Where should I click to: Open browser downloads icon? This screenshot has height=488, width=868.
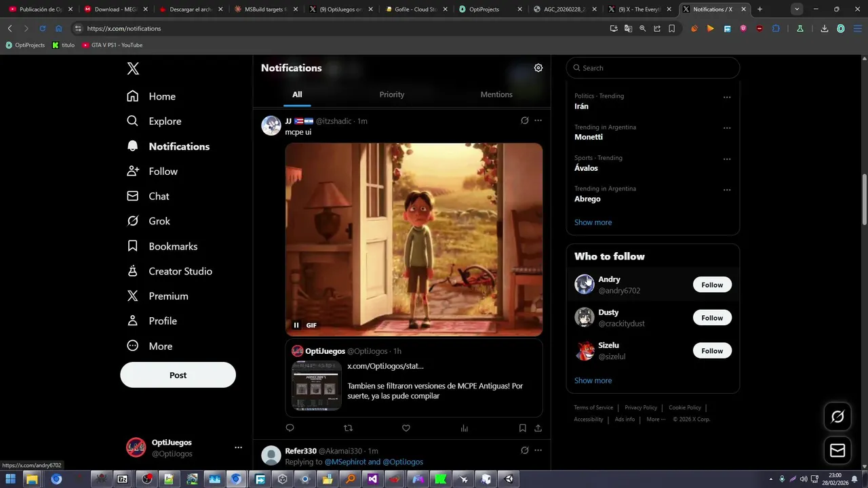[x=824, y=28]
